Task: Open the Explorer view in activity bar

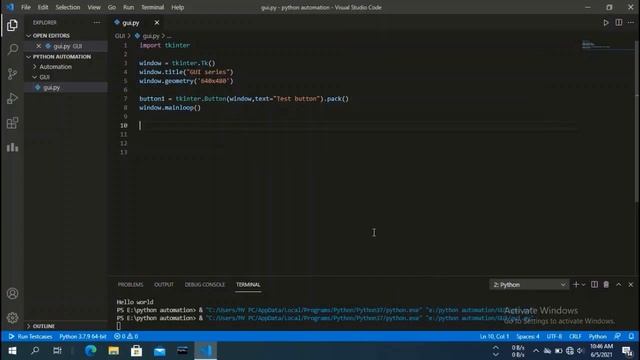Action: click(x=12, y=25)
